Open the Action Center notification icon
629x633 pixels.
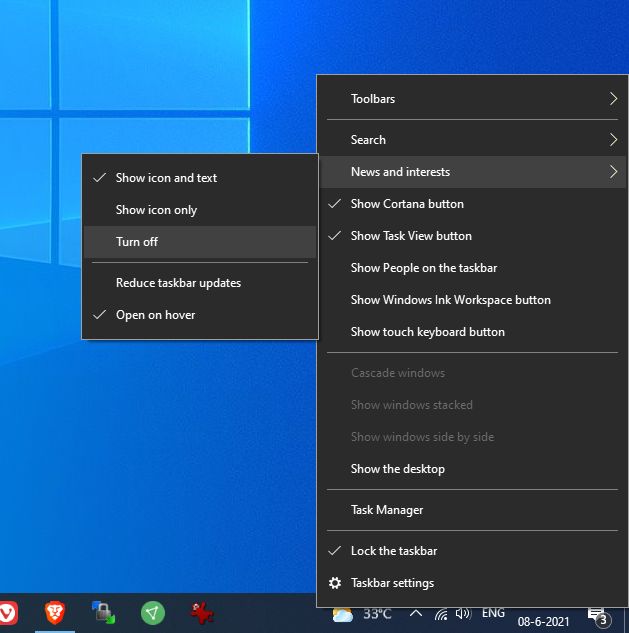(x=599, y=616)
